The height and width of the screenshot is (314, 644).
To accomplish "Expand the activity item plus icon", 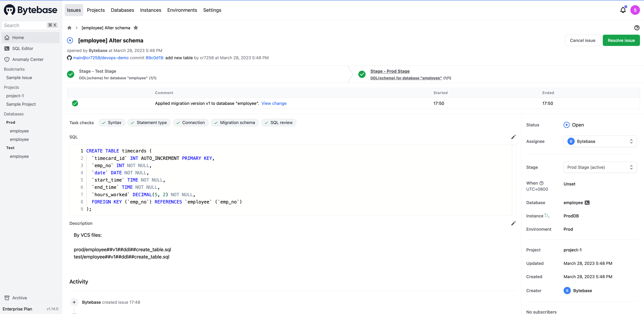I will [74, 302].
